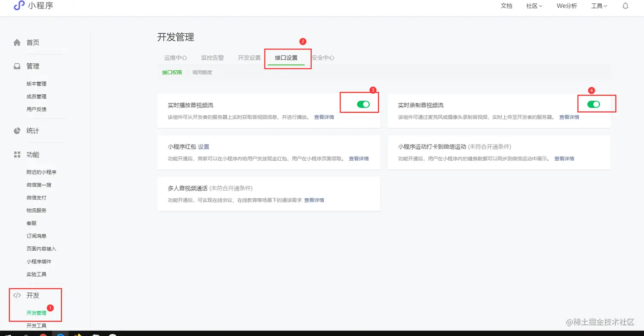Open 微信搜一搜 in the sidebar
644x336 pixels.
(x=39, y=185)
